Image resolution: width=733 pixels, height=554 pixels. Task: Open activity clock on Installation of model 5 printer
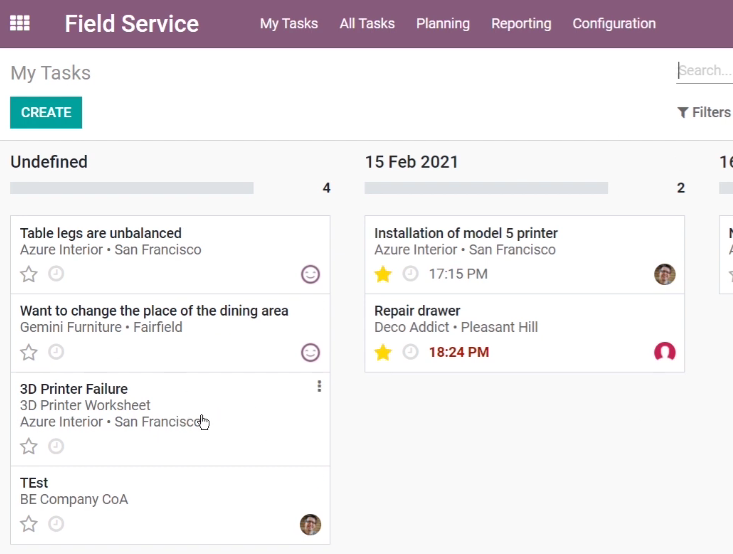click(x=410, y=273)
